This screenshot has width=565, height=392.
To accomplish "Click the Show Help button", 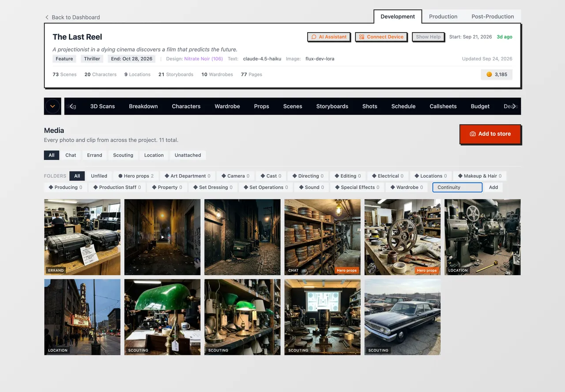I will click(x=428, y=37).
